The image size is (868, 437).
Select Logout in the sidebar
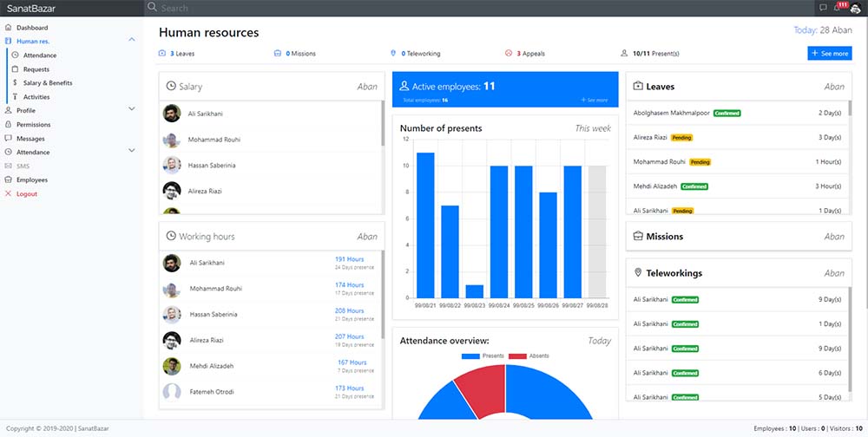point(27,193)
